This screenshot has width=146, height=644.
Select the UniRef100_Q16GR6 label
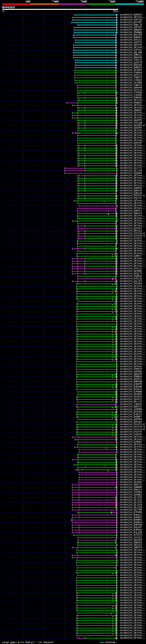pos(131,173)
